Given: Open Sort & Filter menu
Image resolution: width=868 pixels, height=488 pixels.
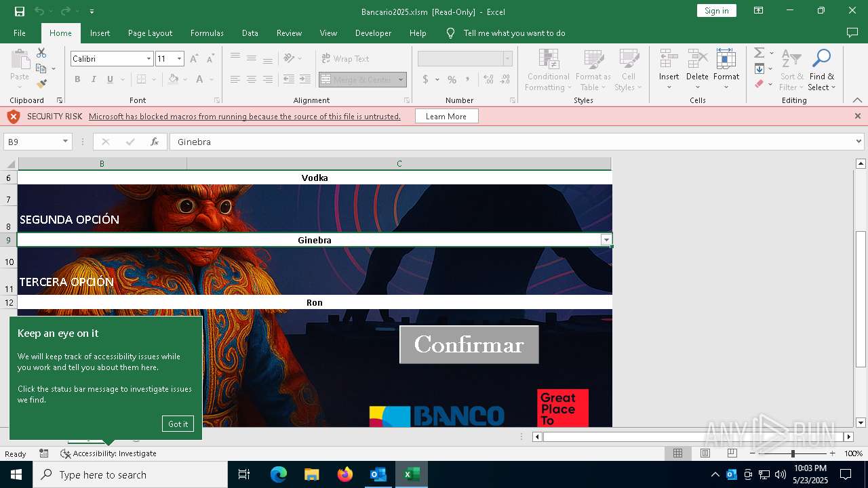Looking at the screenshot, I should tap(791, 70).
